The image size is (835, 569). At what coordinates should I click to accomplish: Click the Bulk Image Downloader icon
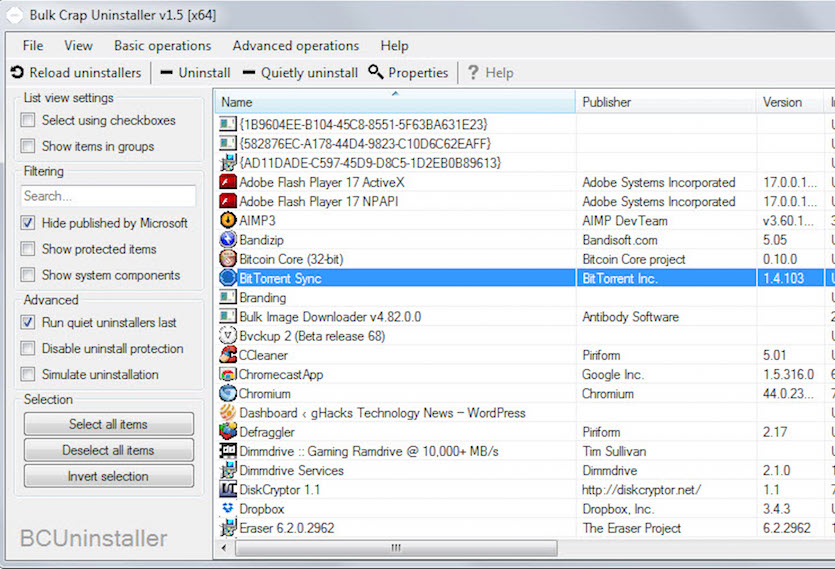coord(228,316)
